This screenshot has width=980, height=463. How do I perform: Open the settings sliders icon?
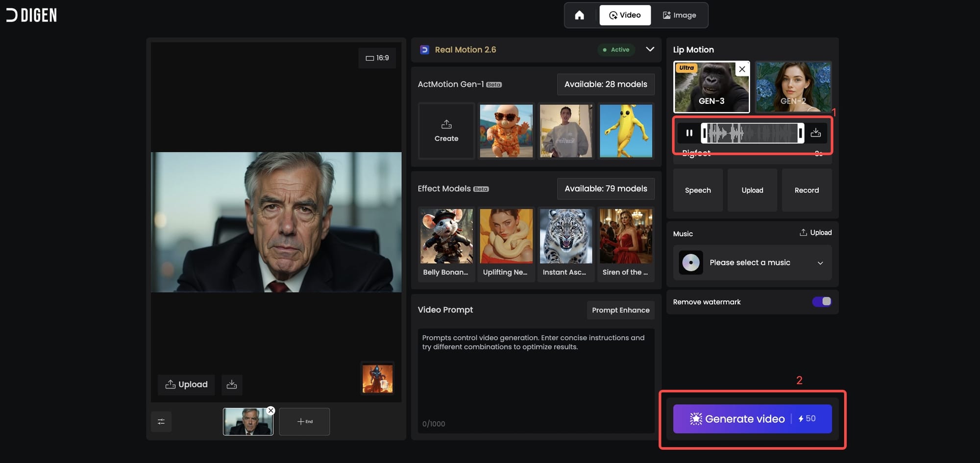tap(161, 421)
